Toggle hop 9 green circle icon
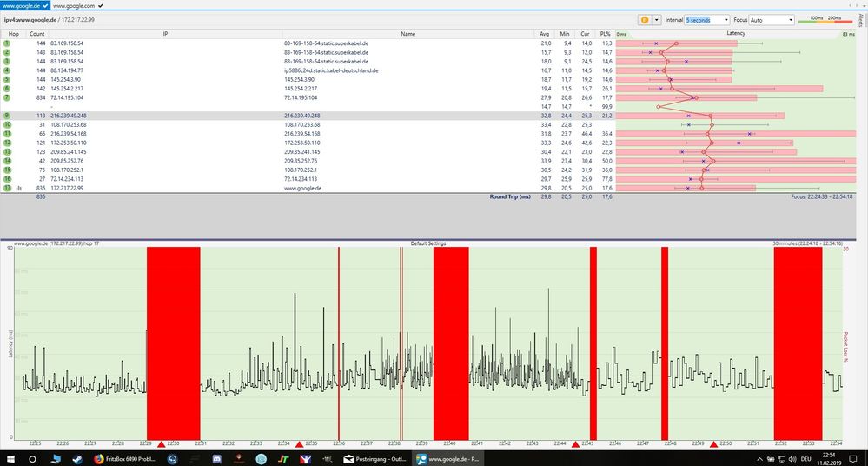Screen dimensions: 868x466 [x=7, y=116]
